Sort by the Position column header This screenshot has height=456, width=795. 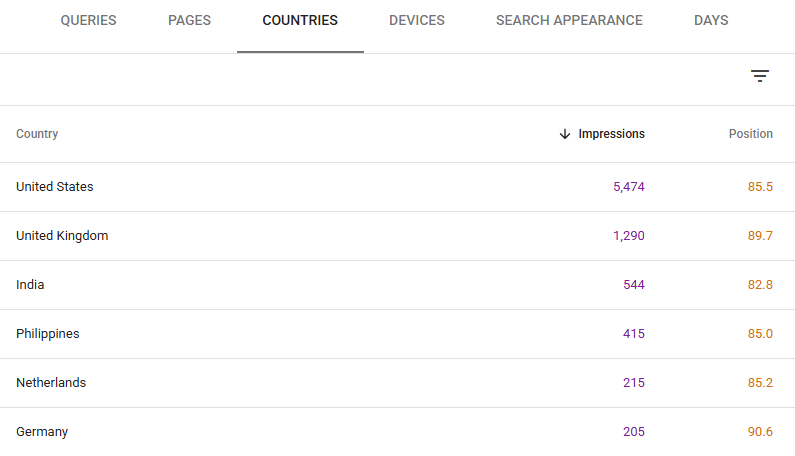[x=750, y=134]
